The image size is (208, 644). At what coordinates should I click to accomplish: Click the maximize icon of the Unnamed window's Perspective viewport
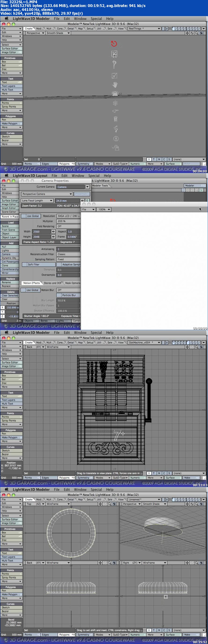201,504
